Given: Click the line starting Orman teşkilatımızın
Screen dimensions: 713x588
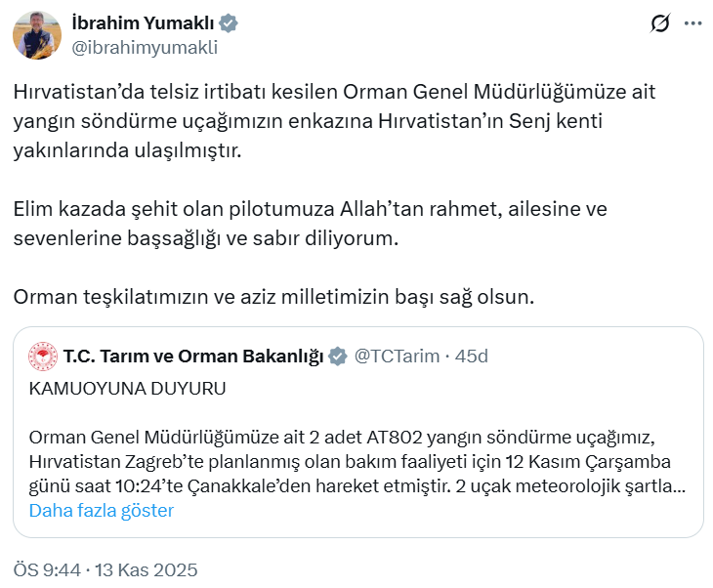Looking at the screenshot, I should (273, 297).
